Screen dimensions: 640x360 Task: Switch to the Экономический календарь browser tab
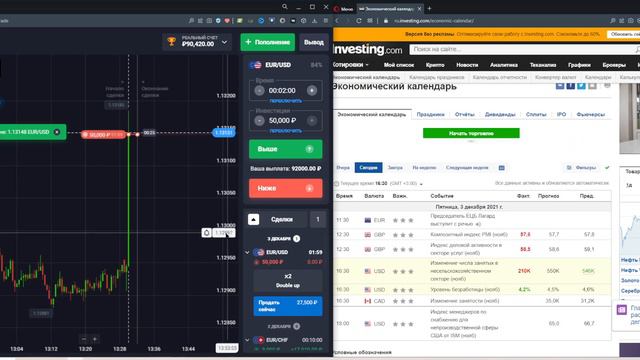[x=390, y=9]
